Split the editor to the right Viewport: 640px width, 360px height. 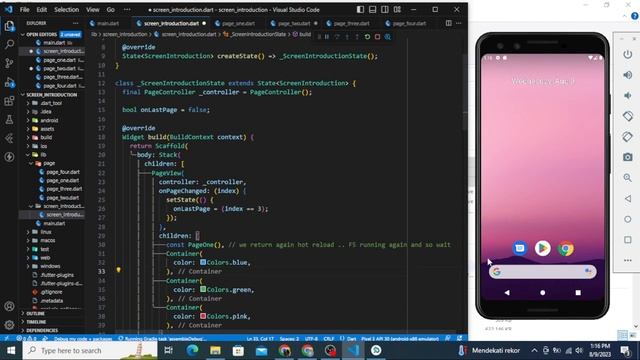click(x=449, y=23)
